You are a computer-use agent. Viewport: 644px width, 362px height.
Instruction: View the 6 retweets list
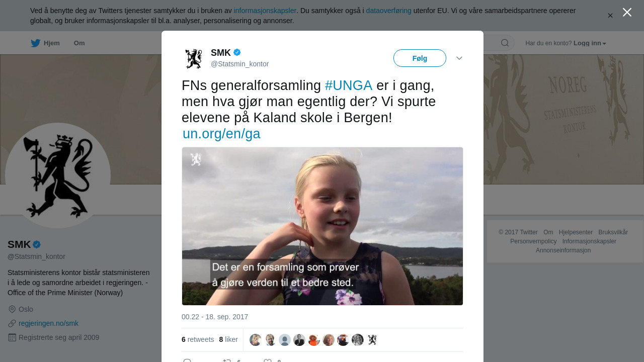click(198, 339)
